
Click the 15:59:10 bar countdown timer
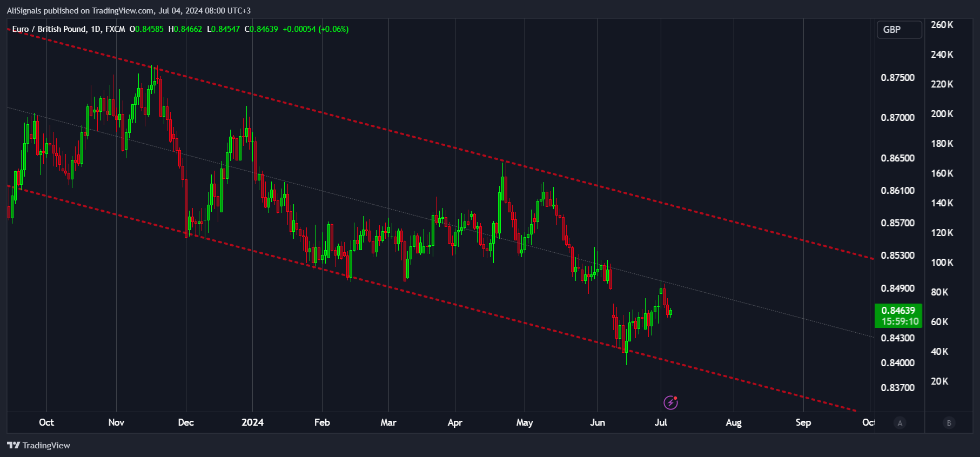pos(900,321)
